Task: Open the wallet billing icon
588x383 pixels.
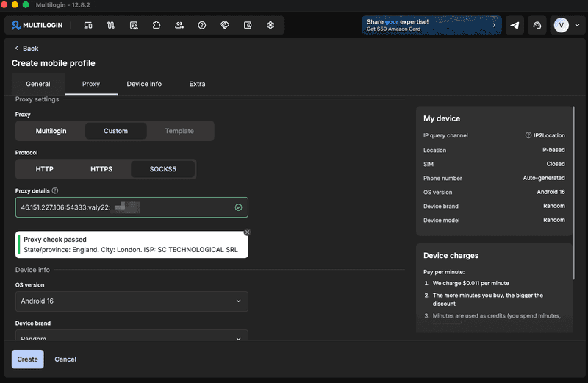Action: pos(248,25)
